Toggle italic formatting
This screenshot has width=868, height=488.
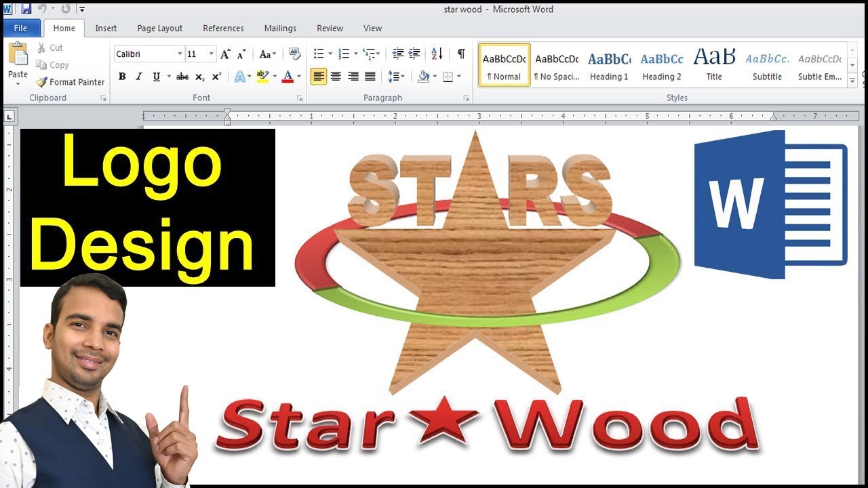(x=139, y=77)
